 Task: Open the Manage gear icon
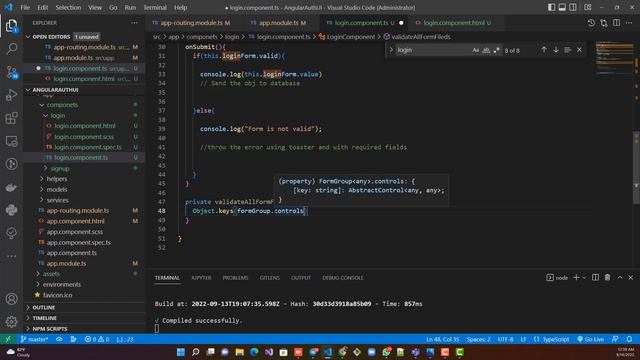[11, 322]
